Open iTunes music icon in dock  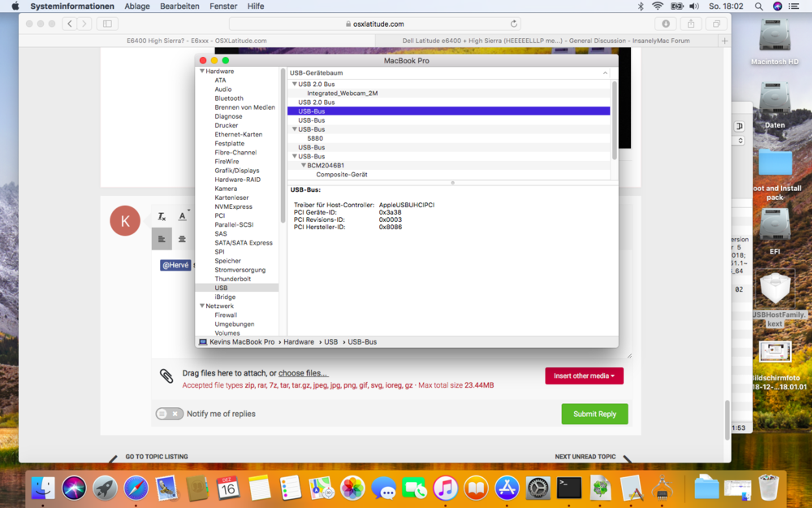point(445,488)
